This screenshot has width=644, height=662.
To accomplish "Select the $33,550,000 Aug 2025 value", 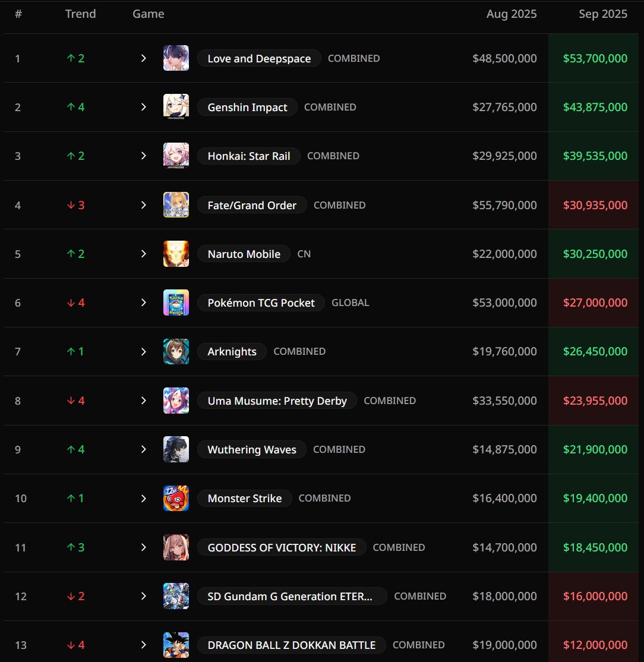I will 505,401.
